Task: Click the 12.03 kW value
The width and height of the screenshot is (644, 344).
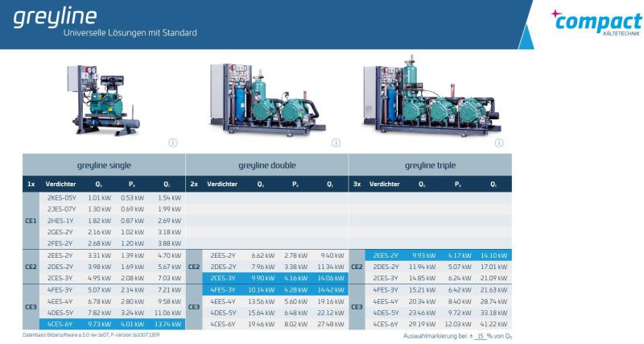Action: click(x=458, y=324)
